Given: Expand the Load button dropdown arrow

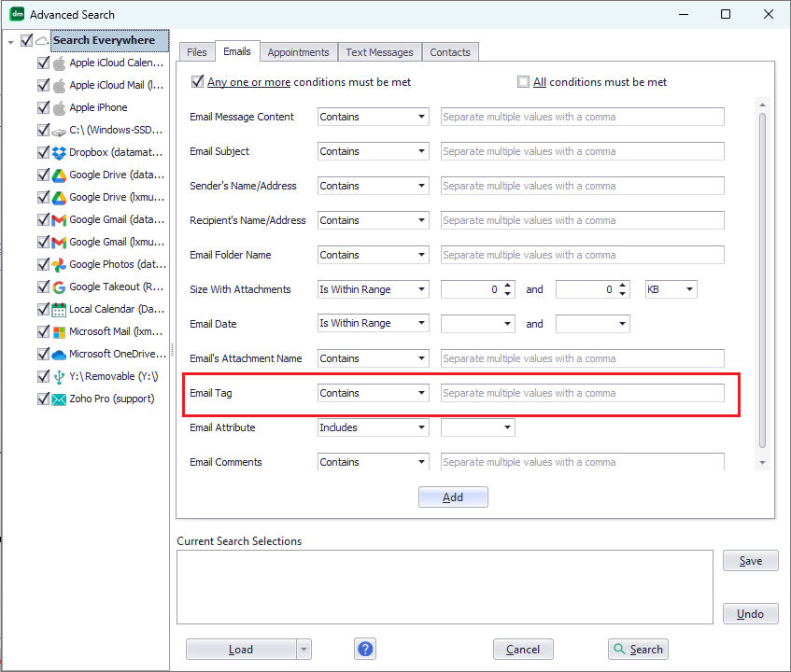Looking at the screenshot, I should point(304,649).
